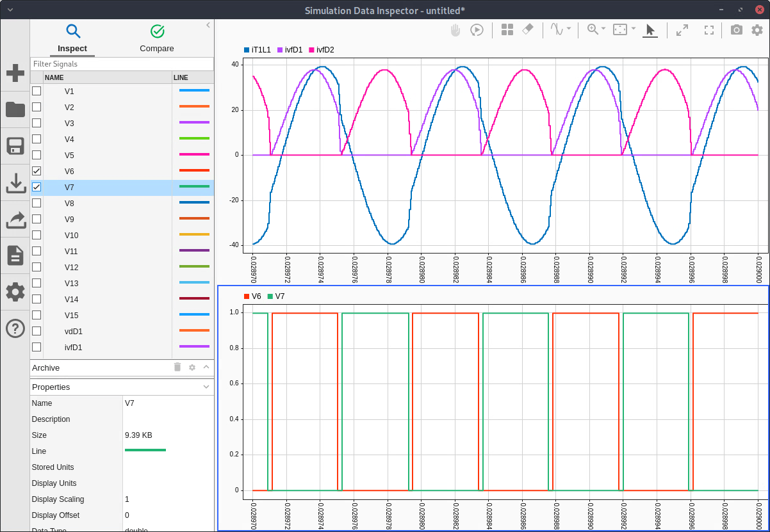This screenshot has width=770, height=532.
Task: Click the Clear Plot eraser icon
Action: [x=528, y=30]
